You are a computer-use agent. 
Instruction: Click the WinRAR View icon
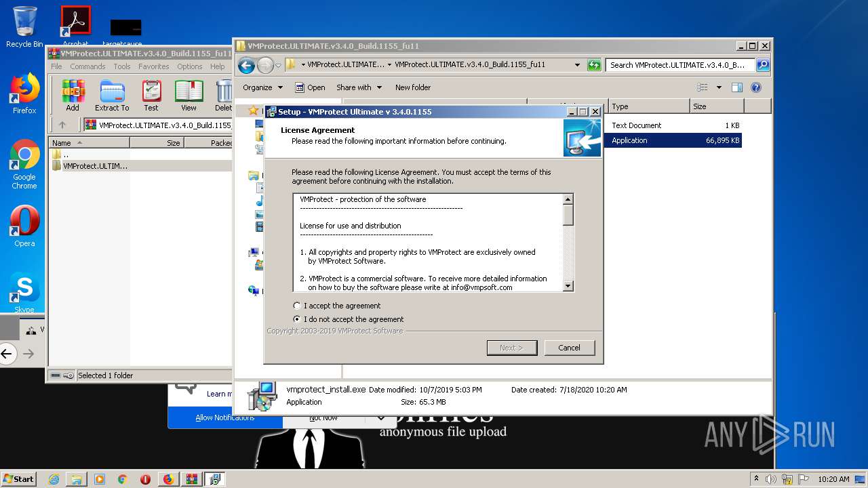pos(189,96)
